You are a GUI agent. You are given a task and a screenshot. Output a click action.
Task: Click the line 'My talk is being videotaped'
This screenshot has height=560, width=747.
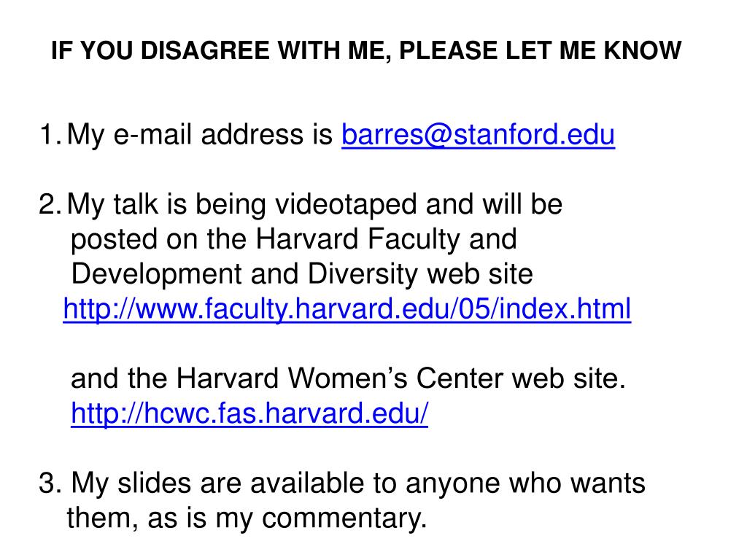click(x=314, y=205)
